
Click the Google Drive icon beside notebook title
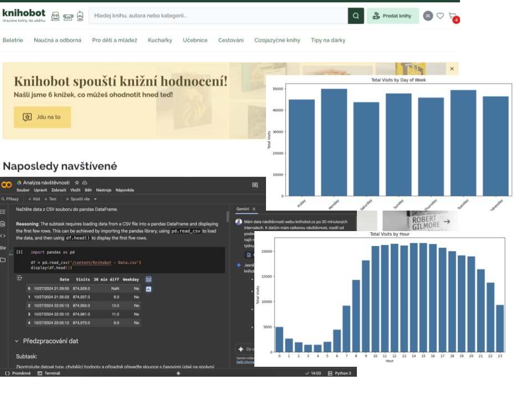pos(19,182)
